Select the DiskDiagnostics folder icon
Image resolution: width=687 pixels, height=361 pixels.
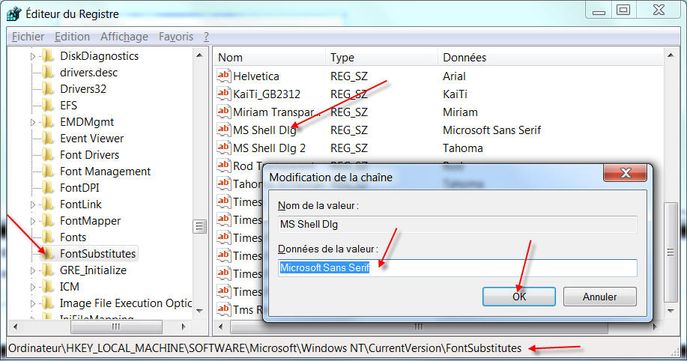(48, 56)
